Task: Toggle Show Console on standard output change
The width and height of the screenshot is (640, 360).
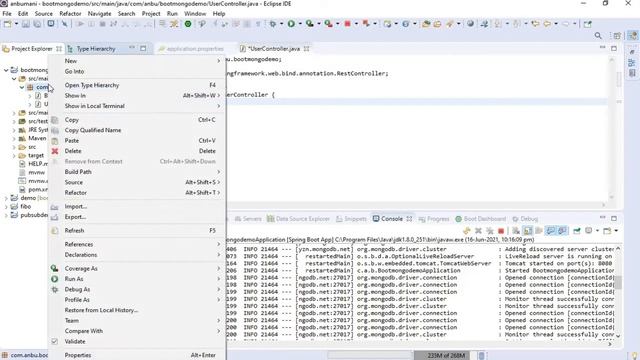Action: [x=551, y=231]
